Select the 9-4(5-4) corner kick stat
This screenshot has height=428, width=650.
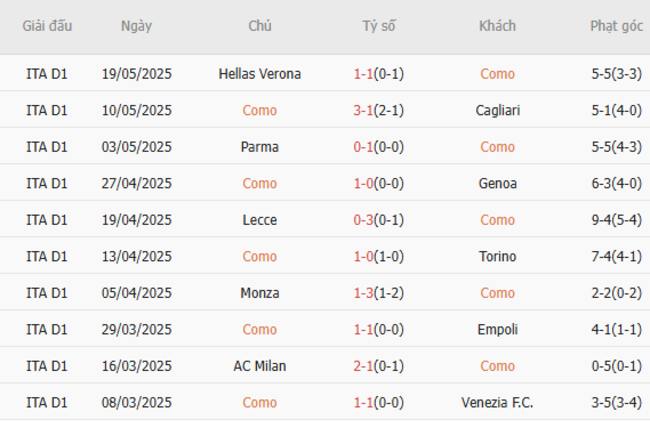pyautogui.click(x=616, y=220)
